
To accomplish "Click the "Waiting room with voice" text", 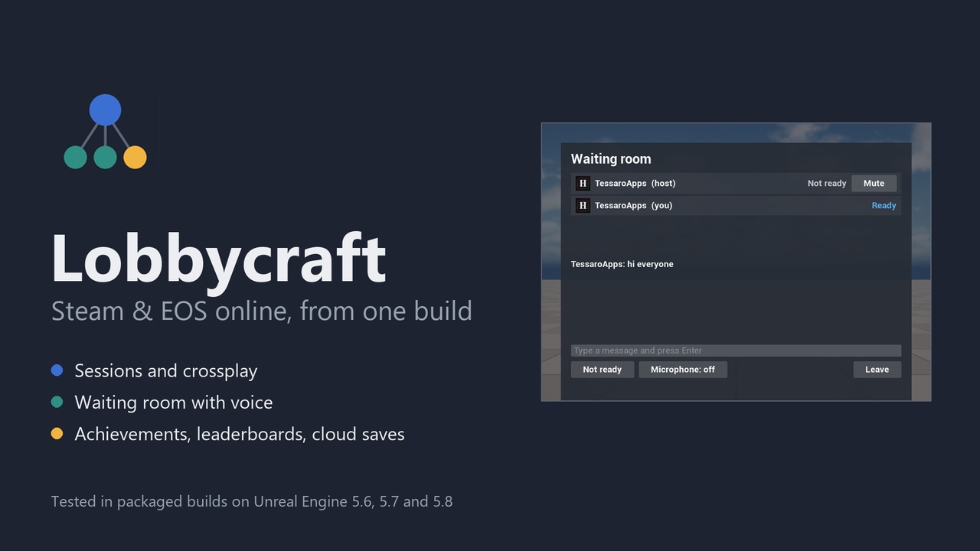I will click(x=174, y=403).
